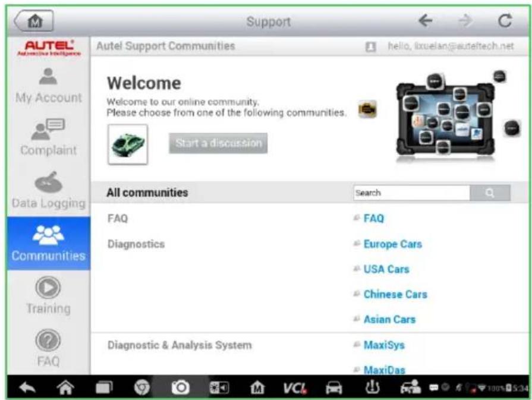Open the Europe Cars community
Viewport: 532px width, 400px height.
coord(392,244)
